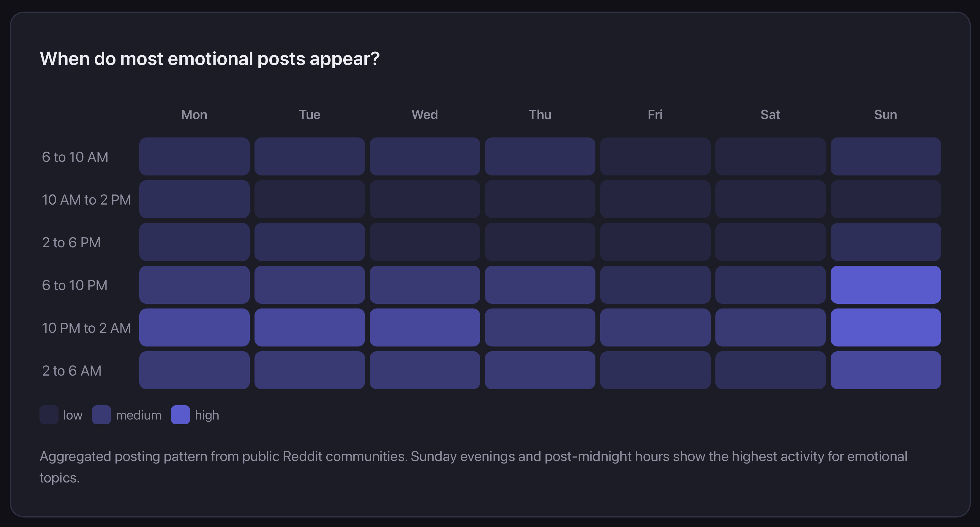Click the Sun column header

coord(885,114)
